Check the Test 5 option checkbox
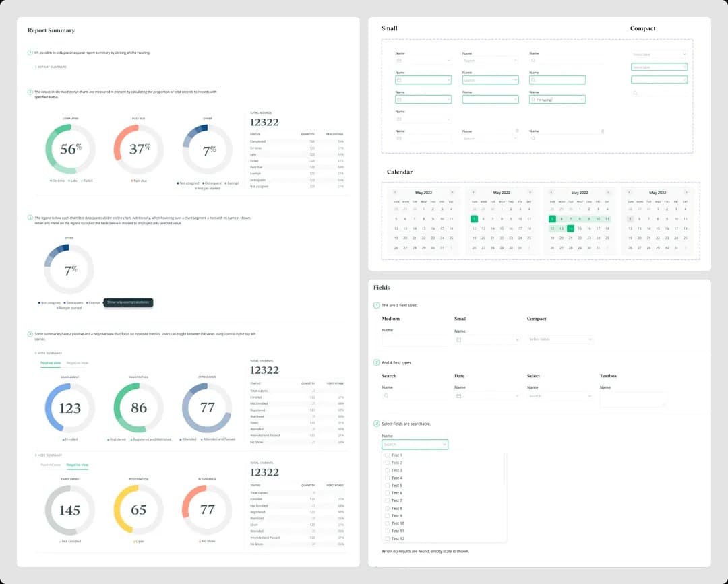728x584 pixels. click(387, 486)
